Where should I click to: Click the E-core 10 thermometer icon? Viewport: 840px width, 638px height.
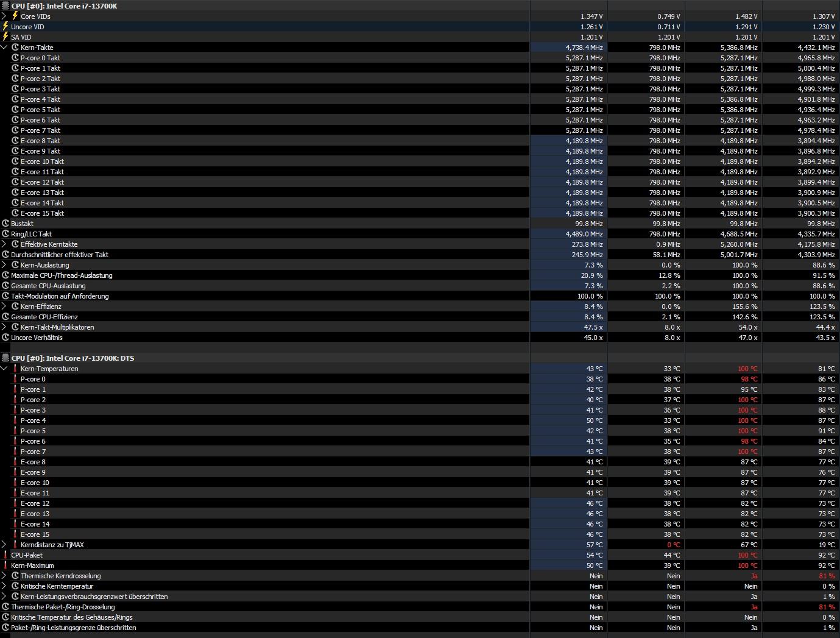coord(15,483)
